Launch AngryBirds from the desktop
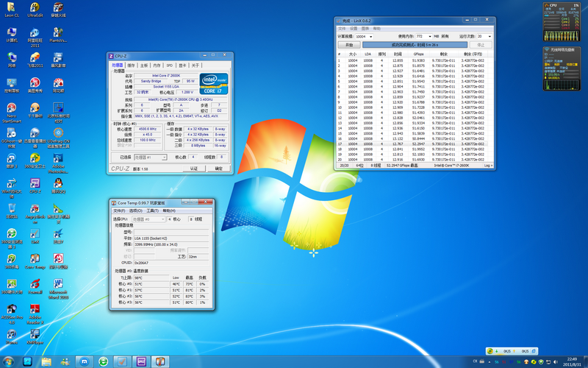The image size is (588, 368). [35, 213]
